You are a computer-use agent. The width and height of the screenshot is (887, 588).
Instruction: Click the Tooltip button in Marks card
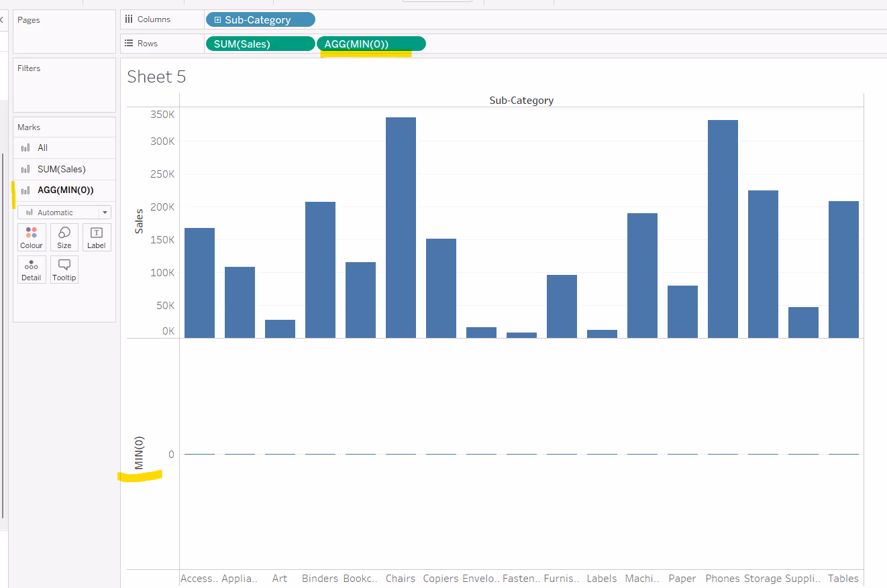pyautogui.click(x=64, y=270)
